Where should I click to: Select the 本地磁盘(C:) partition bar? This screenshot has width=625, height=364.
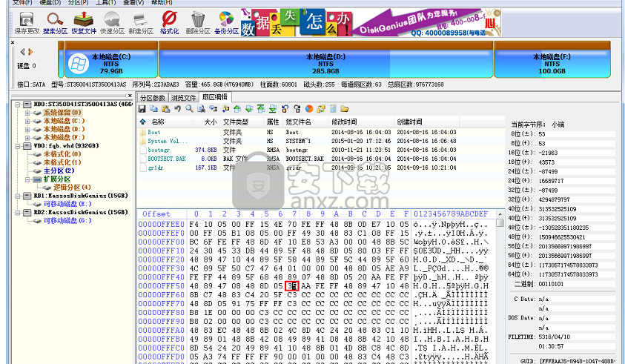pos(110,60)
